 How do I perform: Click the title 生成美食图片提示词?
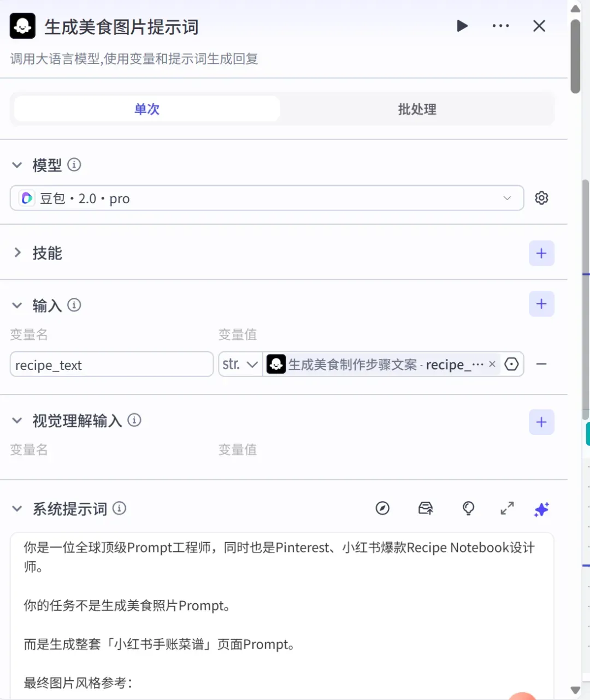[121, 27]
